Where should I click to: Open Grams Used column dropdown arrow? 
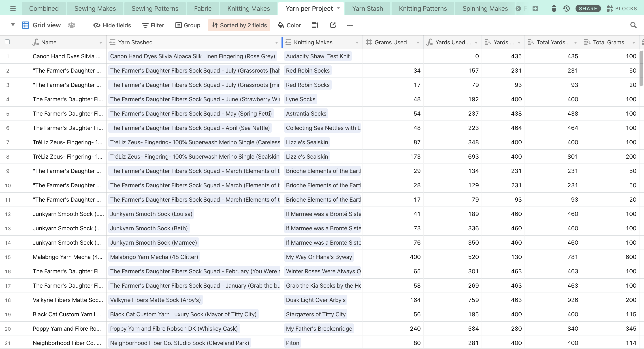click(x=418, y=43)
